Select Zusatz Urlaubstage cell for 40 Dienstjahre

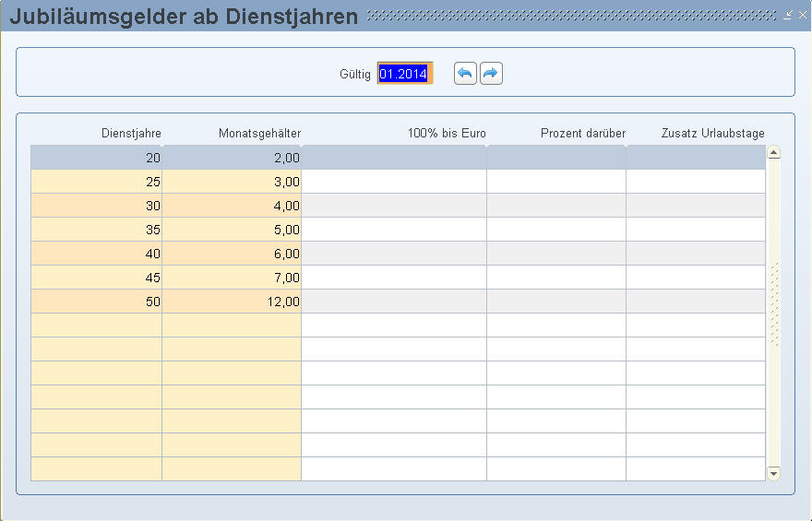click(696, 254)
